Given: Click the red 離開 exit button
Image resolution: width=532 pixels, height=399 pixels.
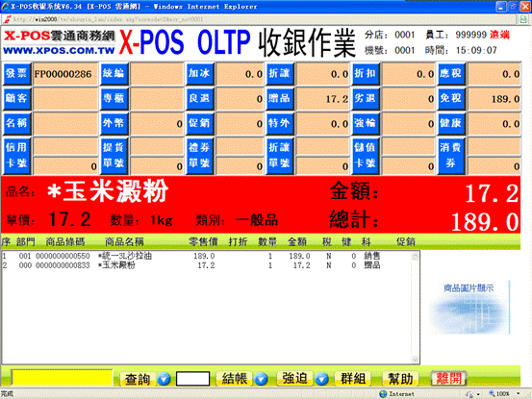Looking at the screenshot, I should point(449,378).
